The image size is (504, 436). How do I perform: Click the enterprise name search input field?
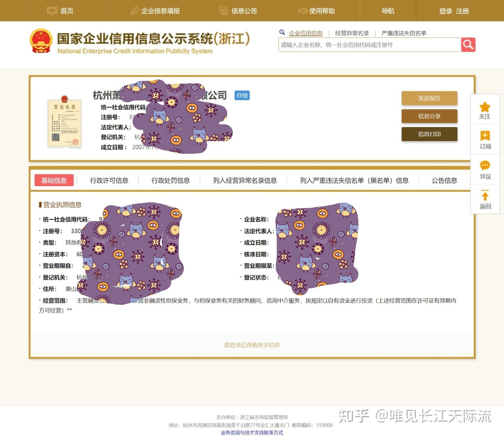[x=370, y=45]
